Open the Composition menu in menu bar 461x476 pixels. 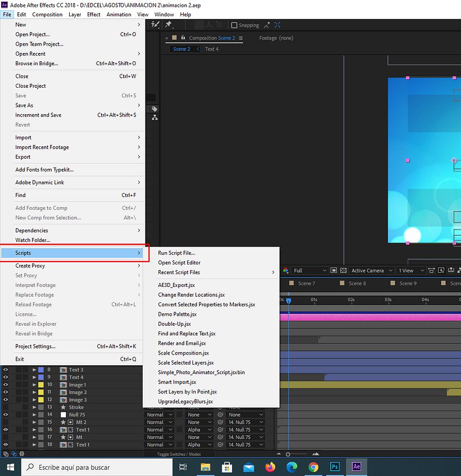47,14
